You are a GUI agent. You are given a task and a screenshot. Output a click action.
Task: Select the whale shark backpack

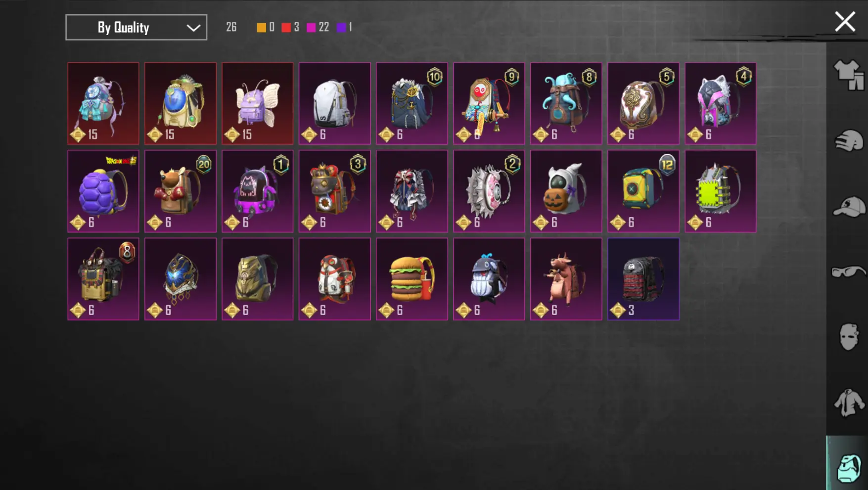[x=489, y=279]
